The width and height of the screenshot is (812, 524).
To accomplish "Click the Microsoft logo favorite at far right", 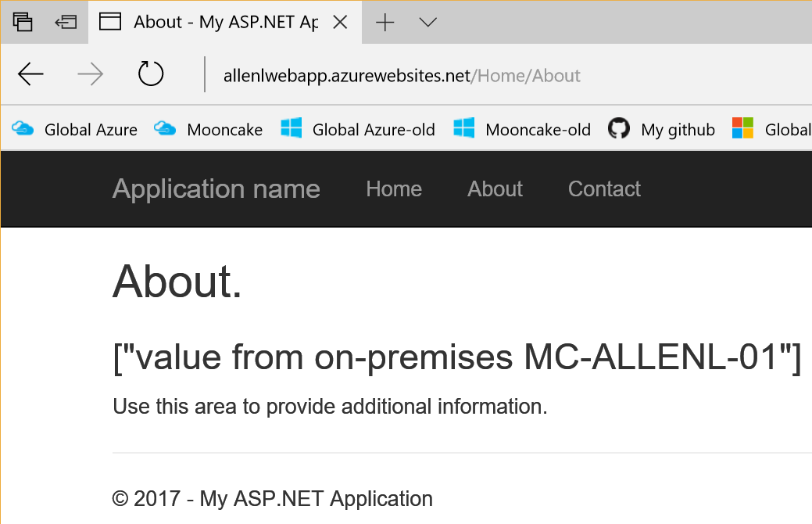I will click(x=770, y=130).
